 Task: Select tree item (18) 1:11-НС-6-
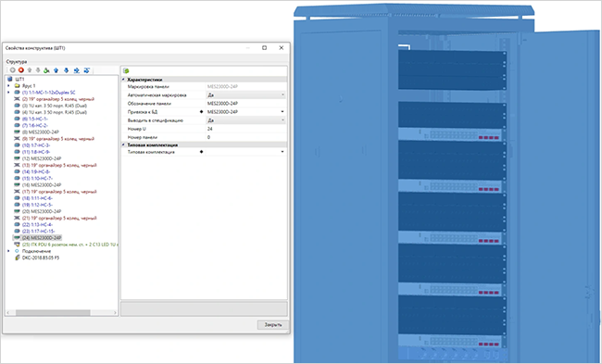37,198
